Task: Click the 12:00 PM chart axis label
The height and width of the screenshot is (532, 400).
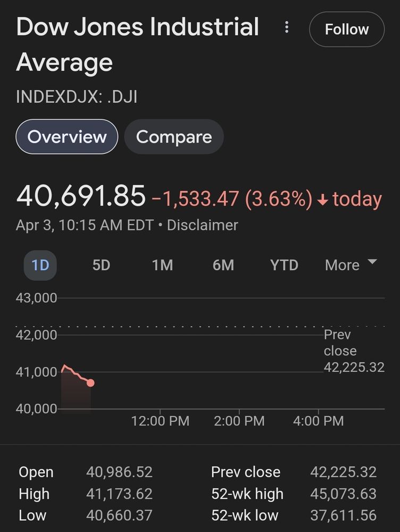Action: [x=160, y=421]
